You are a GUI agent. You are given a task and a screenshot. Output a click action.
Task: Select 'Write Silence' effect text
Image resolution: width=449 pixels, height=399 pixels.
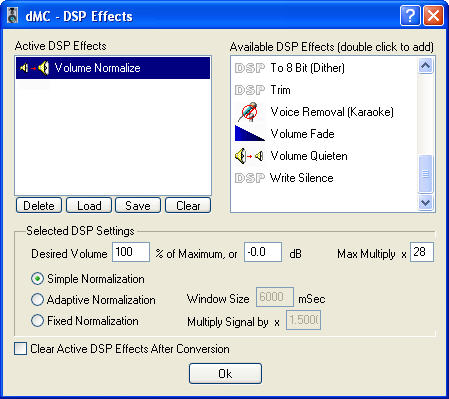pos(302,178)
